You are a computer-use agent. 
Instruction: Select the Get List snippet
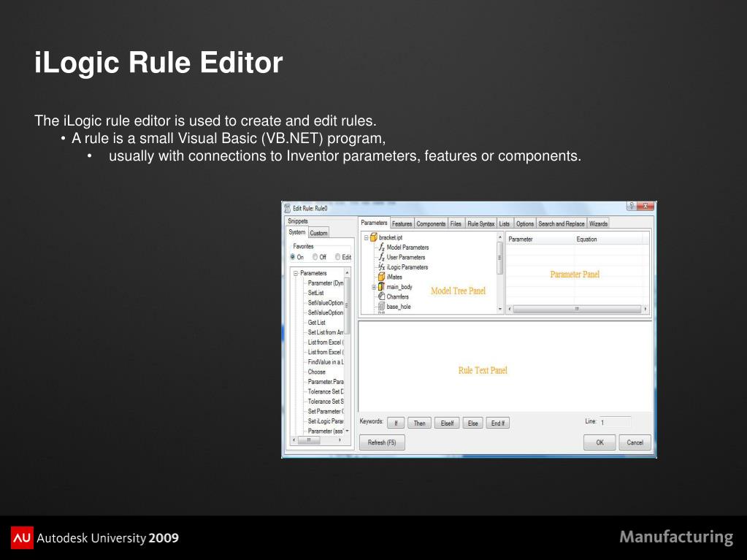pos(316,323)
